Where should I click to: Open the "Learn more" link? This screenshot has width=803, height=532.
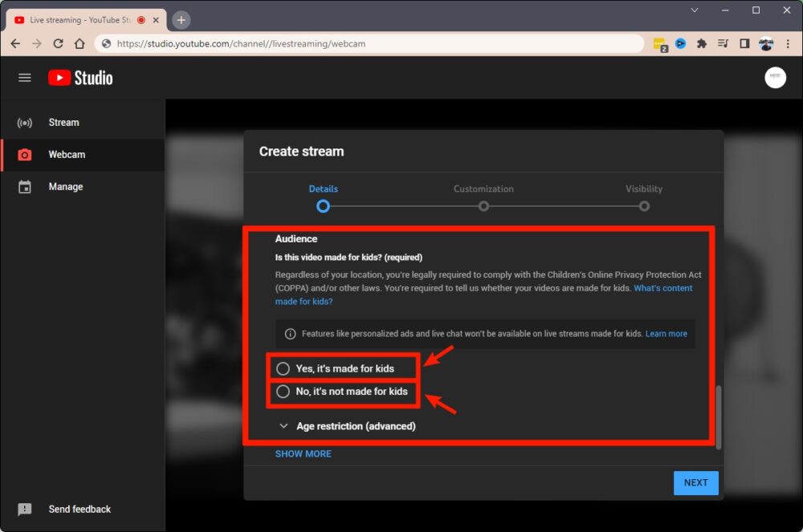666,334
